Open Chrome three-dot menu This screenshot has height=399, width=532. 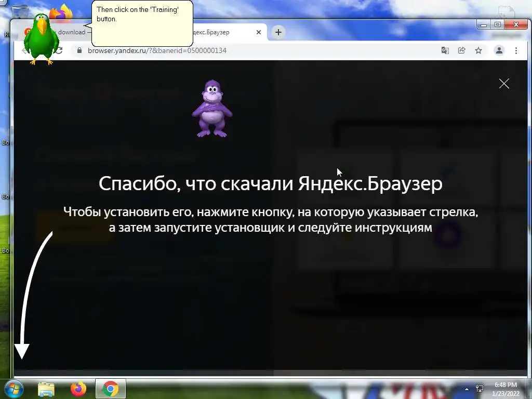[x=516, y=50]
